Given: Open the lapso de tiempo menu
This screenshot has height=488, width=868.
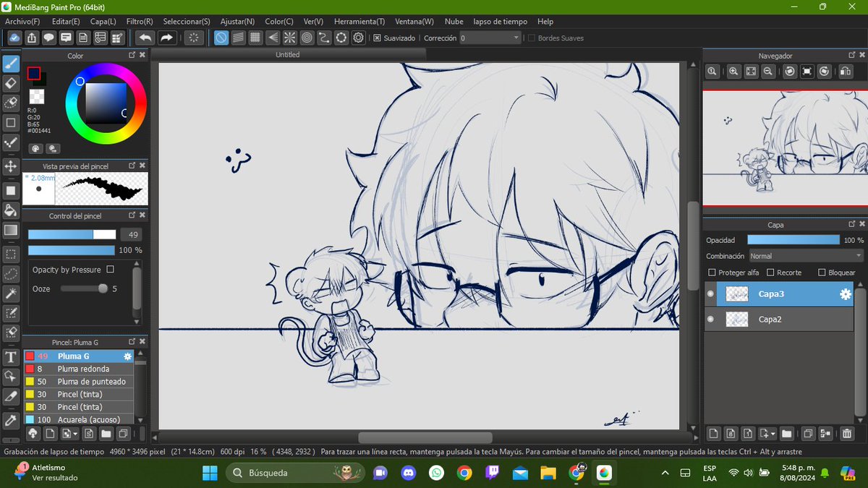Looking at the screenshot, I should click(x=501, y=22).
